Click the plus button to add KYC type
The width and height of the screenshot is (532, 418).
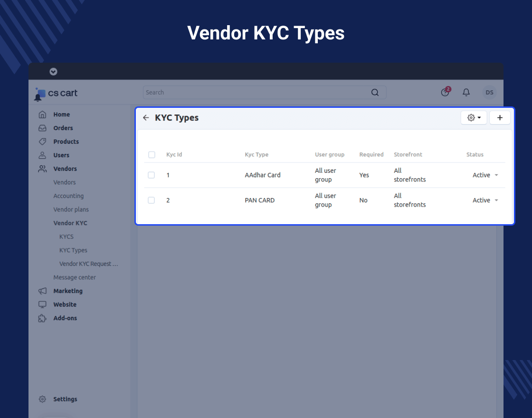click(x=500, y=118)
